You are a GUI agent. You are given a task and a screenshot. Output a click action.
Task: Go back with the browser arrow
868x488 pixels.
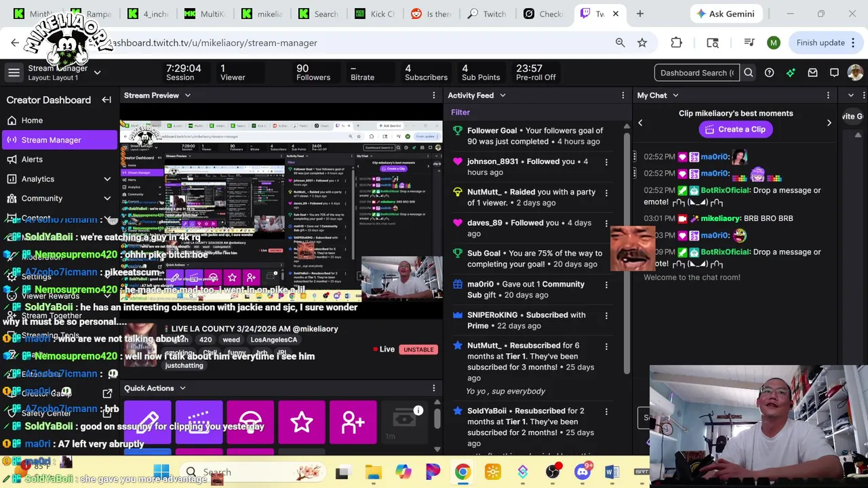(15, 43)
